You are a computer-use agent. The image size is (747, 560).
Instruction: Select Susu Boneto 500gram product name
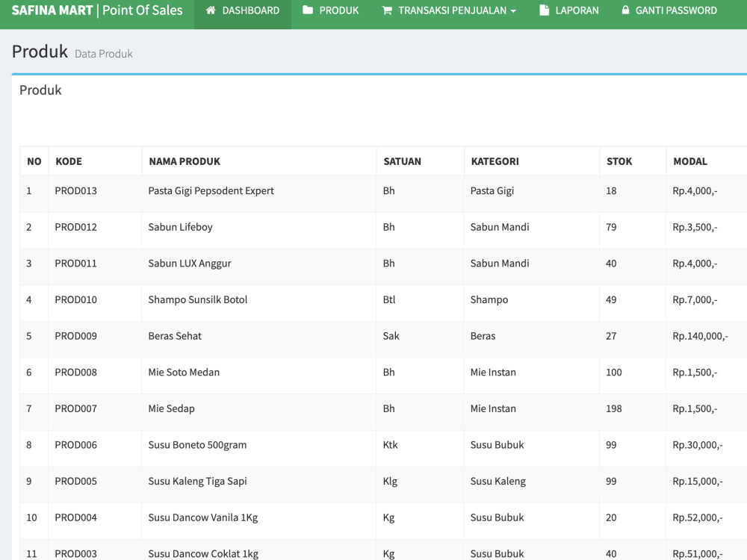tap(197, 445)
